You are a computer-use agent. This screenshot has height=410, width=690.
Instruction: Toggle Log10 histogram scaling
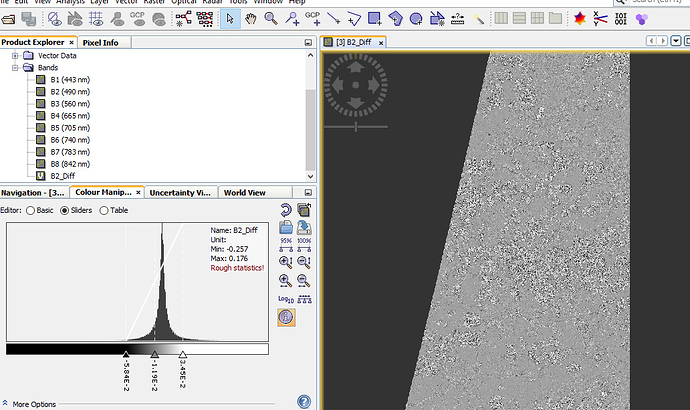(286, 299)
